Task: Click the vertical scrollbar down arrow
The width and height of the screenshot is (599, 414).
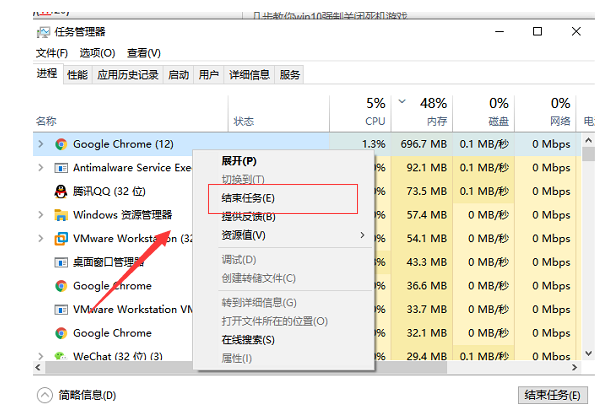Action: pyautogui.click(x=589, y=354)
